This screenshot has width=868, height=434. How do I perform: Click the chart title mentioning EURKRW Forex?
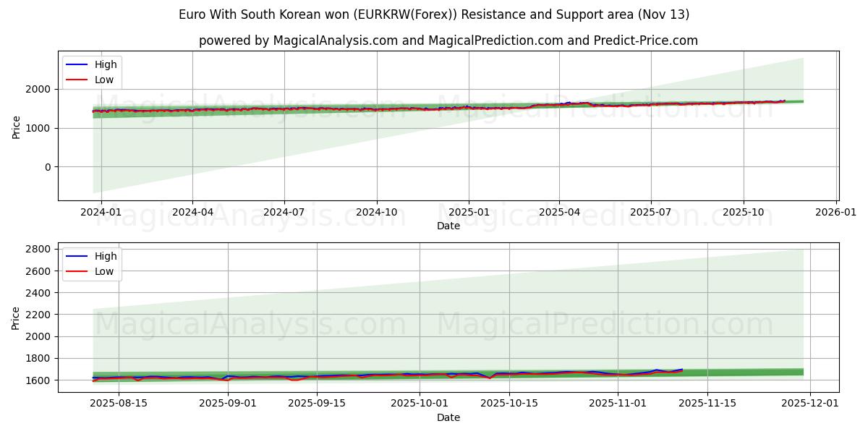click(434, 13)
